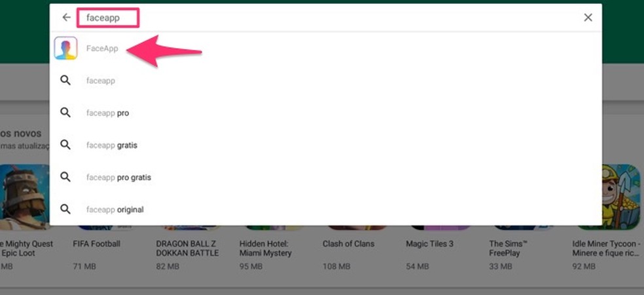Select the FaceApp app suggestion text
Screen dimensions: 644x295
(102, 49)
